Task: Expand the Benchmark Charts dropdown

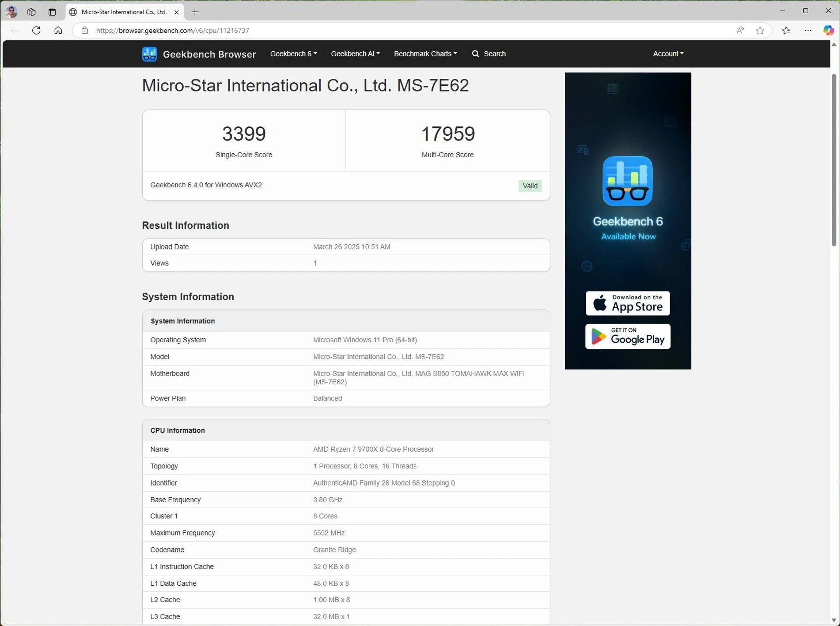Action: [425, 54]
